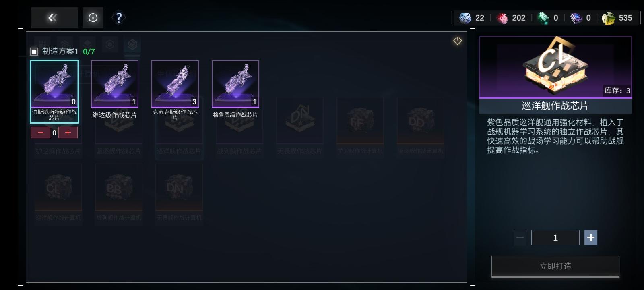The width and height of the screenshot is (644, 290).
Task: Click red minus under 泊斯威斯特级 chip
Action: pyautogui.click(x=41, y=133)
